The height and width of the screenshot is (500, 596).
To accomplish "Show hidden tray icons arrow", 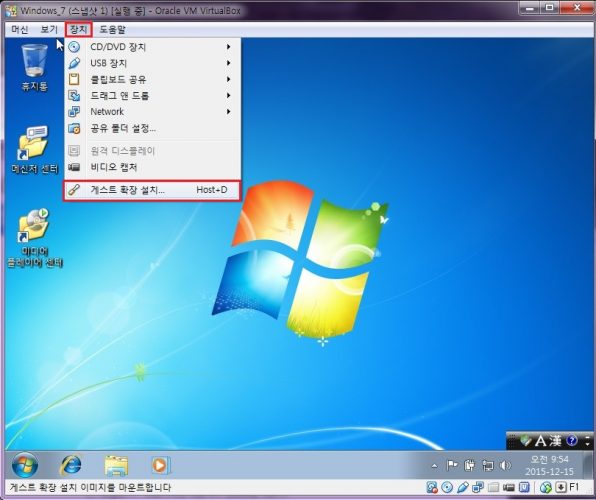I will 434,465.
